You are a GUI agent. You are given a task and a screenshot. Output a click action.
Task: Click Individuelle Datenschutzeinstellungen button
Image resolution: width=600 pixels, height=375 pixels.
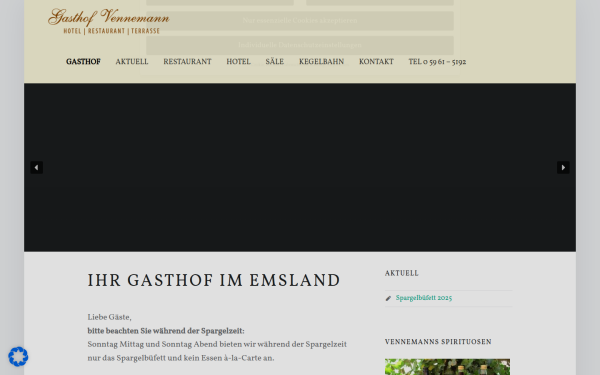tap(300, 45)
